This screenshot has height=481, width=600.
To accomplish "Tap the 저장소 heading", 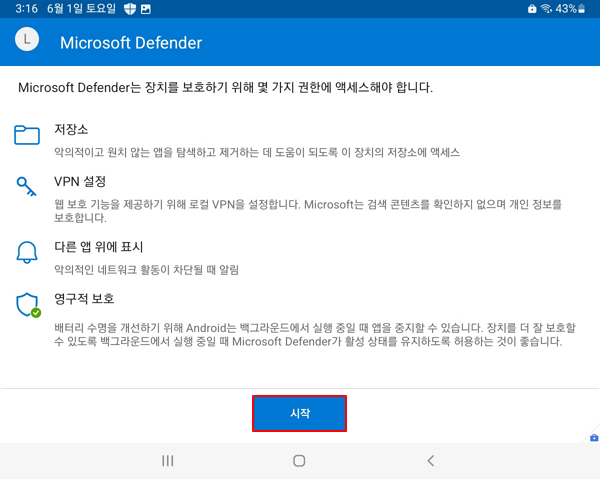I will pos(71,129).
